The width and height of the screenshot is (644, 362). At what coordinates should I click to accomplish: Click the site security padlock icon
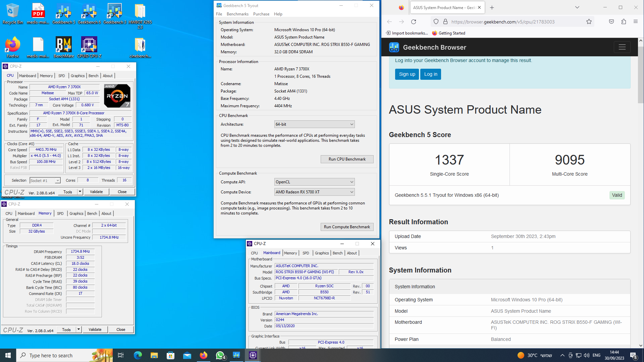coord(445,22)
